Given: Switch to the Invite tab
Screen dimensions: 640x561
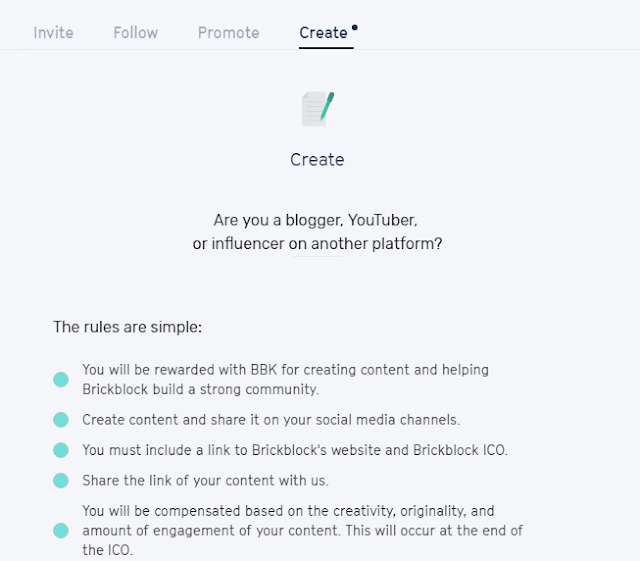Looking at the screenshot, I should pyautogui.click(x=53, y=33).
